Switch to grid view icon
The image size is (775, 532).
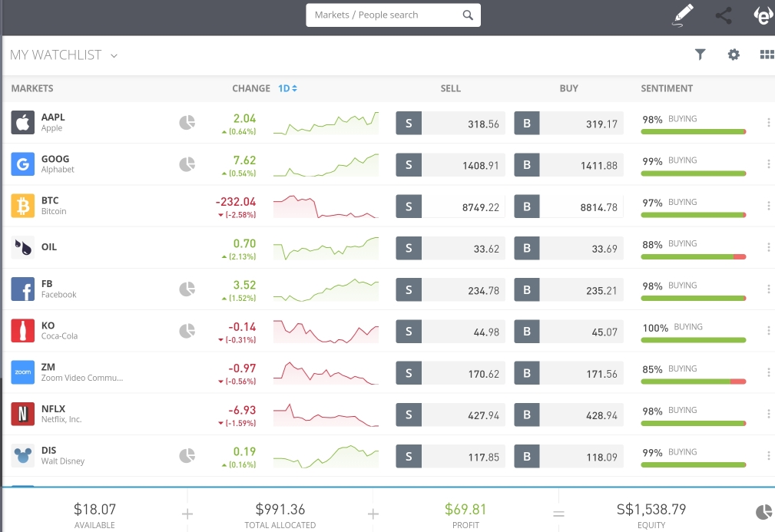click(x=767, y=55)
